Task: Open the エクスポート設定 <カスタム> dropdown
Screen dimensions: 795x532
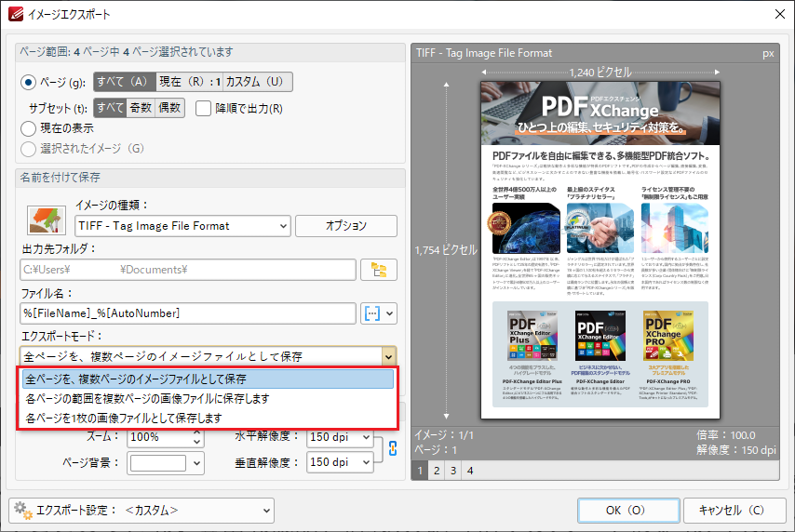Action: 141,511
